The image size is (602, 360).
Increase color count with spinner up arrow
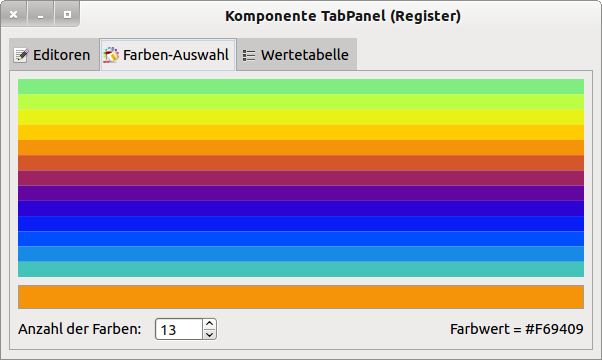209,324
